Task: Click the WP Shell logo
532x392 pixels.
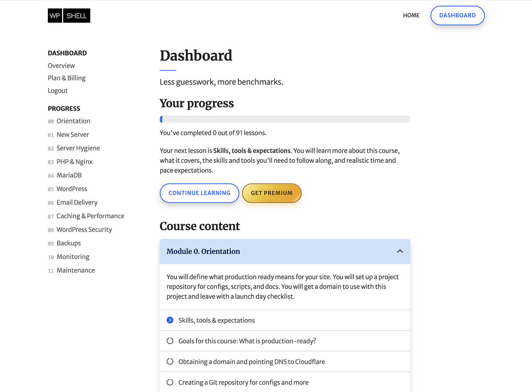Action: coord(69,16)
